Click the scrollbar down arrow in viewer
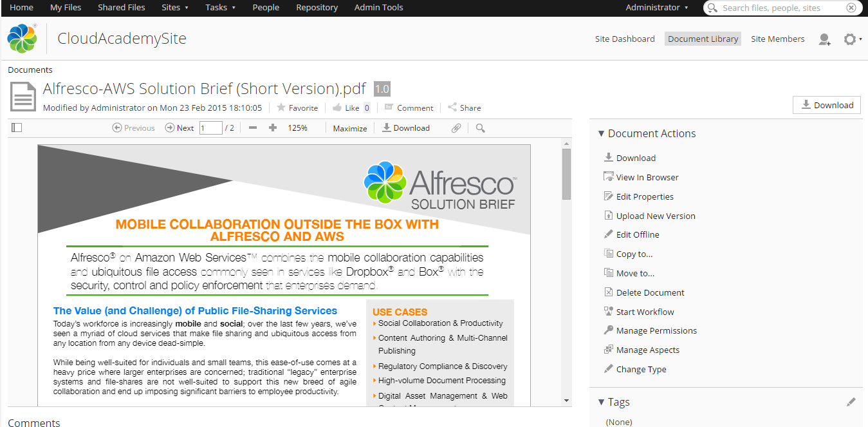This screenshot has width=868, height=427. (567, 401)
